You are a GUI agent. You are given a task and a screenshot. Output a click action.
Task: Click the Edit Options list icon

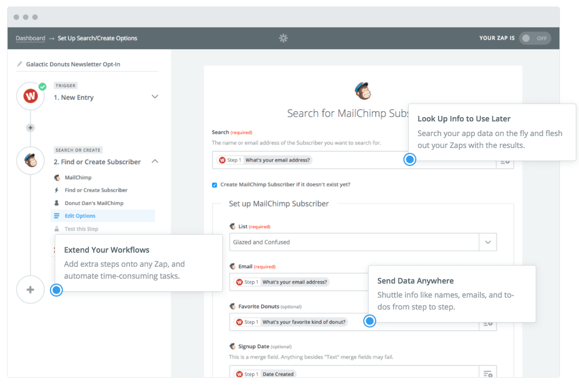coord(56,216)
